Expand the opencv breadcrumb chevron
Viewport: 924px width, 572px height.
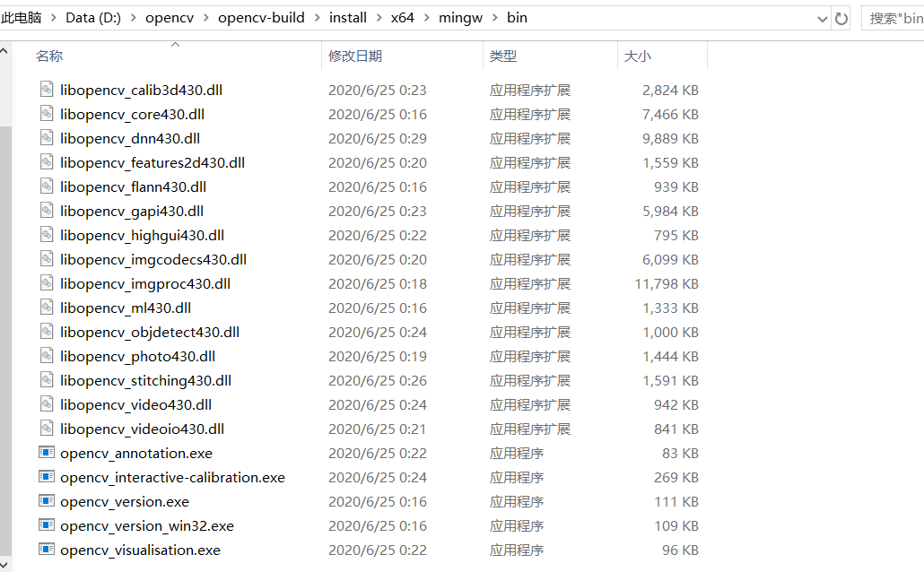[206, 17]
